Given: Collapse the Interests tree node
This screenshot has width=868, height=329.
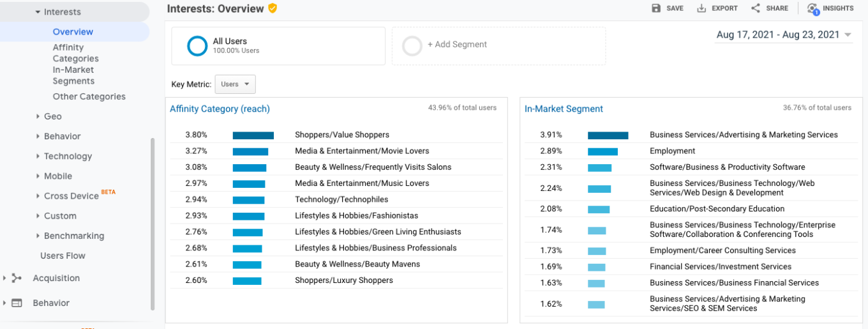Looking at the screenshot, I should click(38, 12).
